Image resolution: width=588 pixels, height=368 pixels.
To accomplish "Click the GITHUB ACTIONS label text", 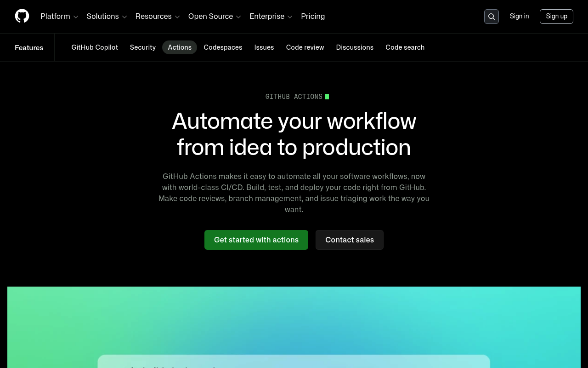I will point(294,97).
